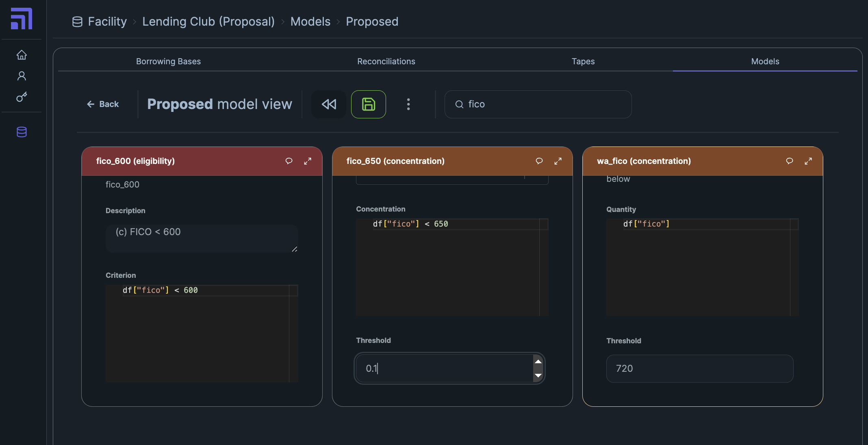Open the database icon in sidebar

22,132
